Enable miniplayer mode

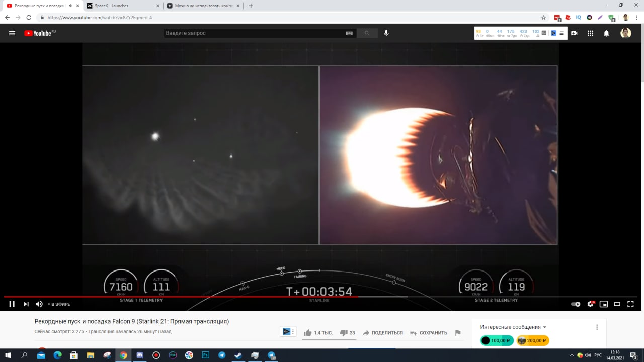(604, 304)
